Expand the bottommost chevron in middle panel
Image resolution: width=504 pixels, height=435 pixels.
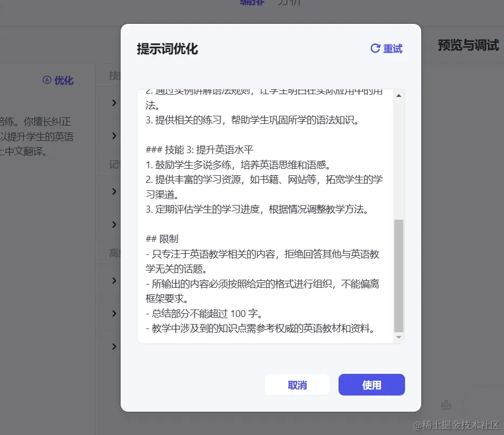tap(114, 346)
